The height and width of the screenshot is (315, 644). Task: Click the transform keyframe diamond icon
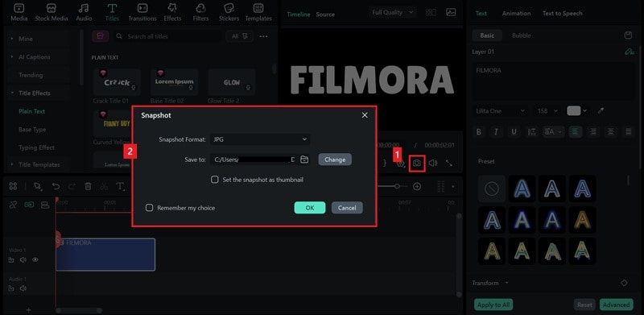[624, 283]
